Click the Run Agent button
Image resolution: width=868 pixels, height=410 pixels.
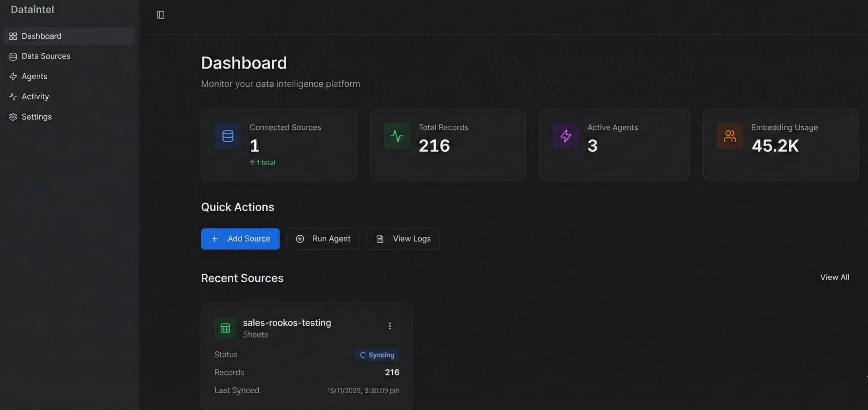point(322,239)
